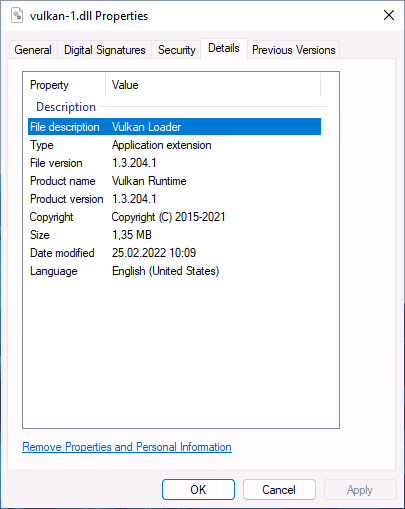Click the 25.02.2022 10:09 date value
The width and height of the screenshot is (405, 509).
pyautogui.click(x=154, y=253)
